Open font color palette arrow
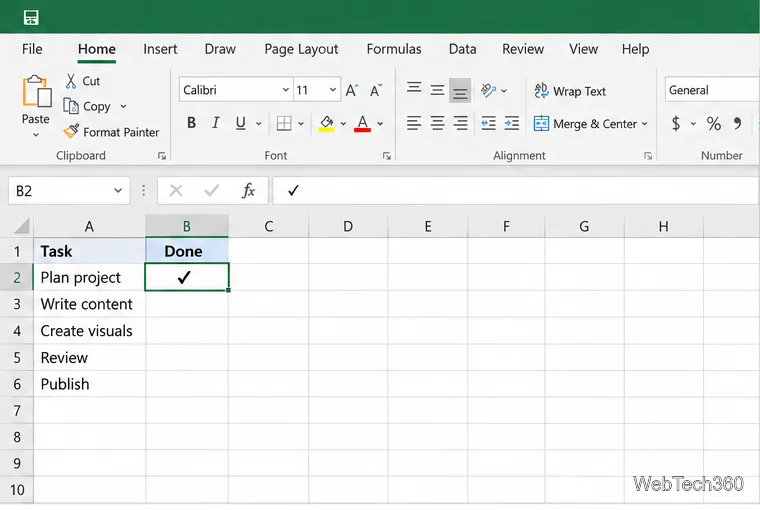Screen dimensions: 760x510 point(380,124)
